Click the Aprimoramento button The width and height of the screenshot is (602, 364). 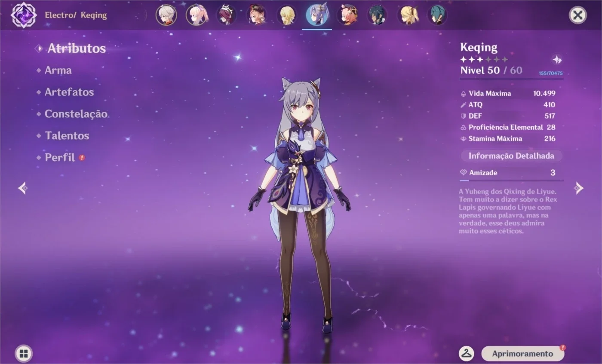[522, 354]
